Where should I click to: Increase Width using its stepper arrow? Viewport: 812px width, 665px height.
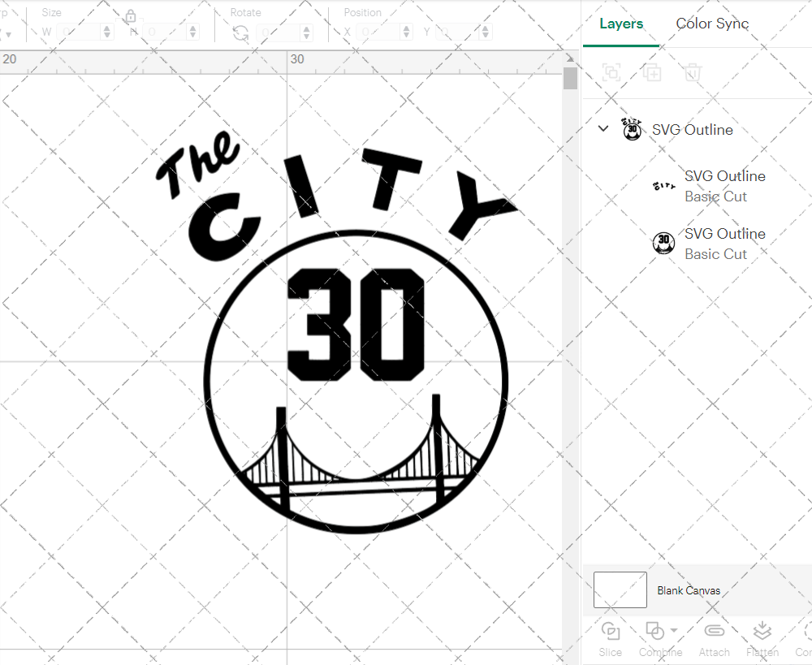(x=106, y=27)
